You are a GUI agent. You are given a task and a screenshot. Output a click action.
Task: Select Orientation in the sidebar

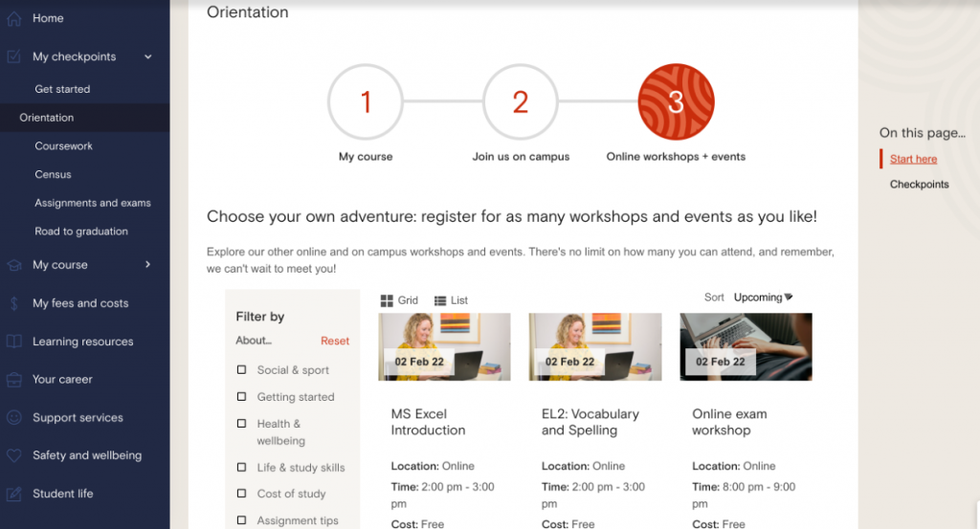pos(46,118)
